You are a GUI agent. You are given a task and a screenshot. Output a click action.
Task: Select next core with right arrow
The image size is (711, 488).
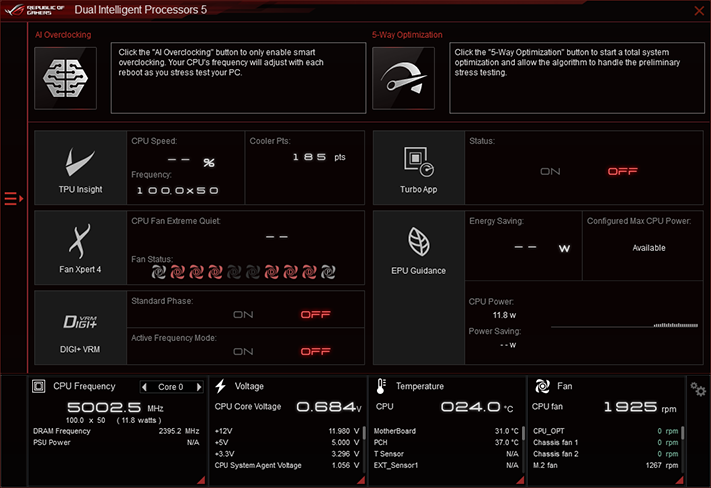tap(199, 387)
